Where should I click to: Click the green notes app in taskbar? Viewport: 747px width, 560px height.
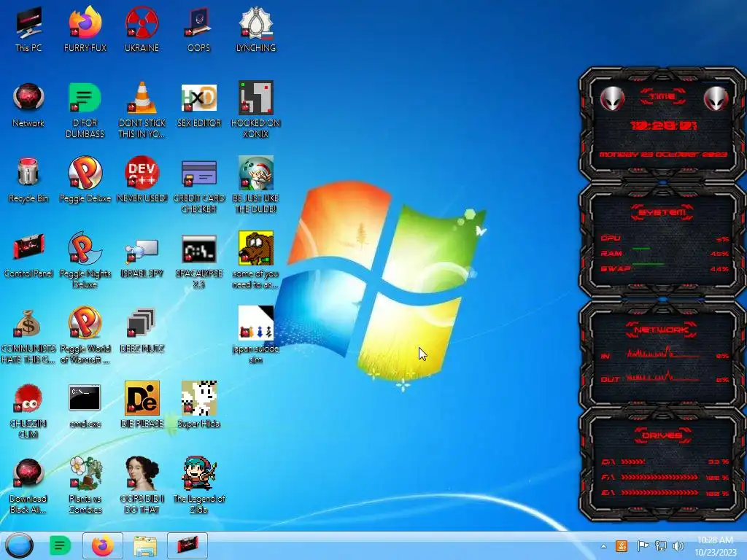pyautogui.click(x=60, y=545)
